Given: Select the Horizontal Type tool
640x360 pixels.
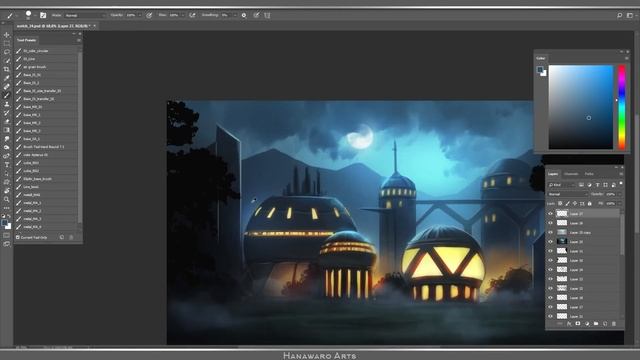Looking at the screenshot, I should 7,164.
